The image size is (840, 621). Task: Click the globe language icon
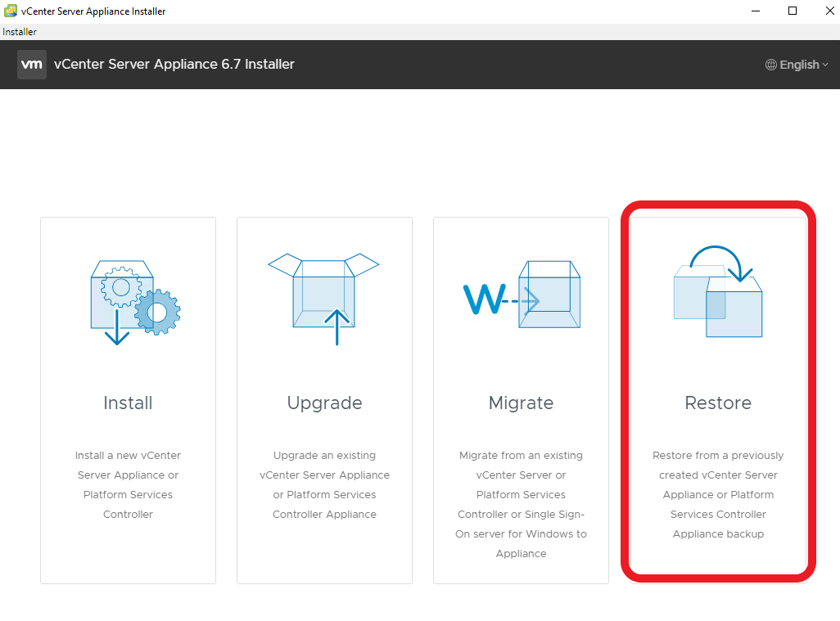pos(771,65)
